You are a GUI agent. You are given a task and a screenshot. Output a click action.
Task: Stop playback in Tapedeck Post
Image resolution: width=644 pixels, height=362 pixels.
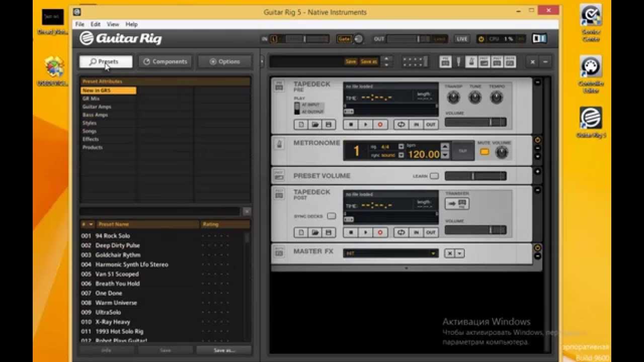click(x=351, y=232)
